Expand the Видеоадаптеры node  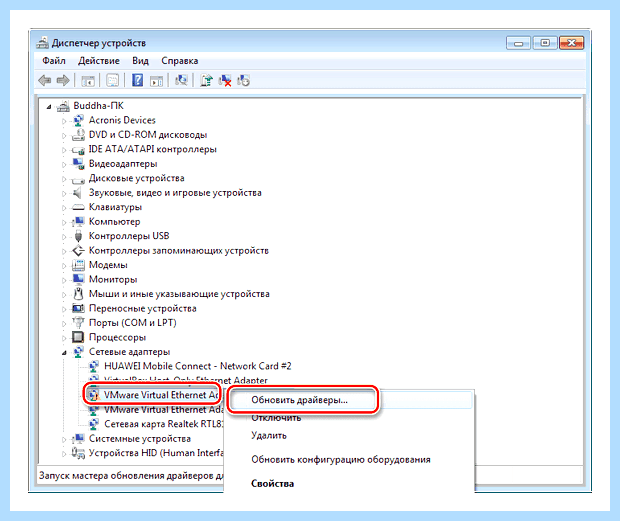pyautogui.click(x=64, y=164)
